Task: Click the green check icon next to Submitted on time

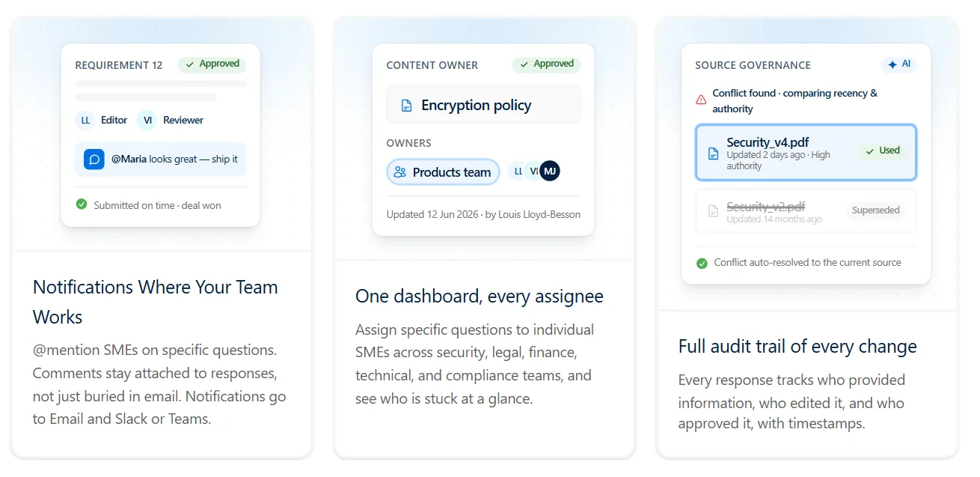Action: [82, 204]
